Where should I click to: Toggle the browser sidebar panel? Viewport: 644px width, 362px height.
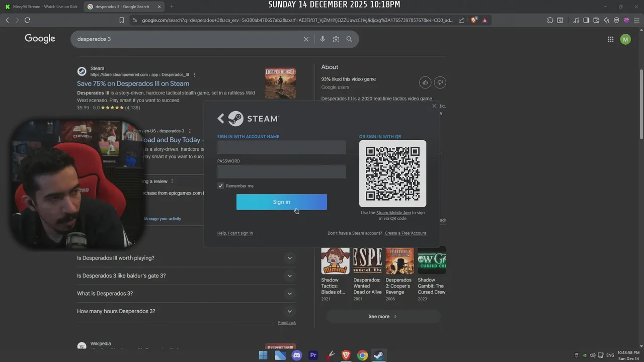tap(586, 20)
